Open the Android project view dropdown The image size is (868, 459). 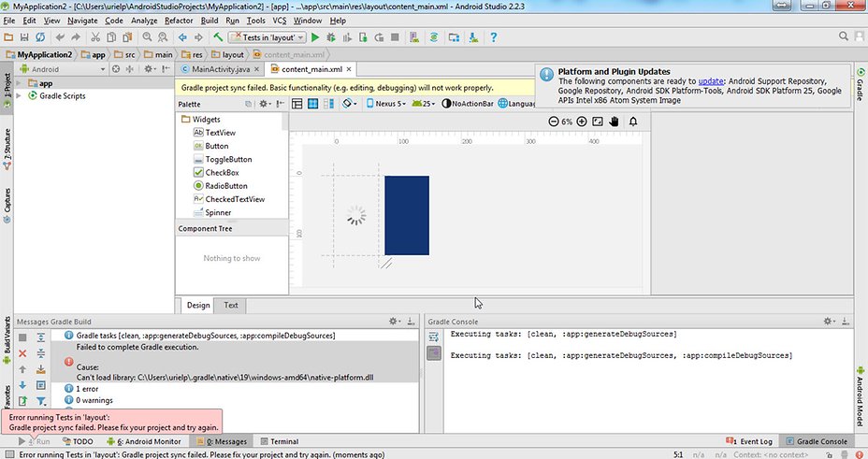point(62,69)
